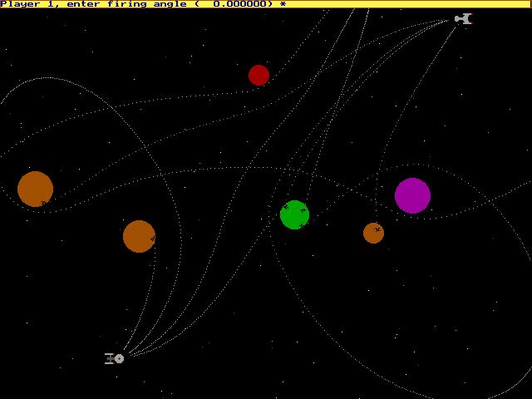Click the crater on the orange planet above Player 1
This screenshot has height=399, width=532.
(x=152, y=239)
